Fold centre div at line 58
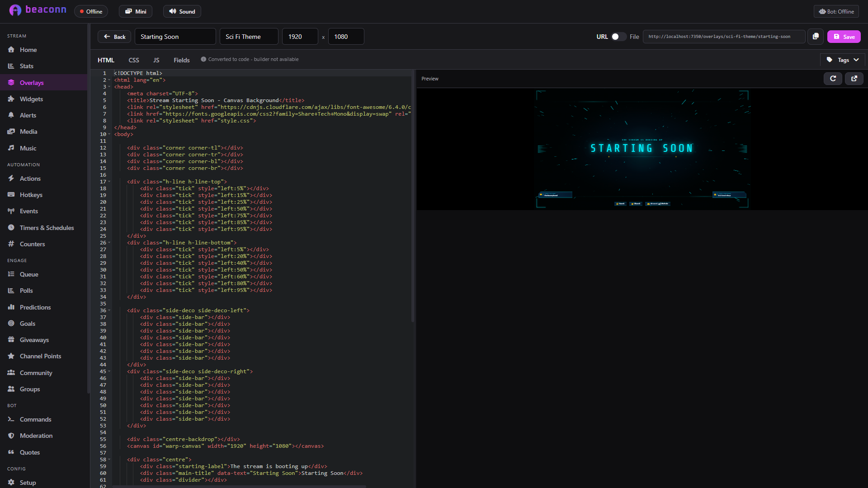This screenshot has width=868, height=488. coord(109,460)
